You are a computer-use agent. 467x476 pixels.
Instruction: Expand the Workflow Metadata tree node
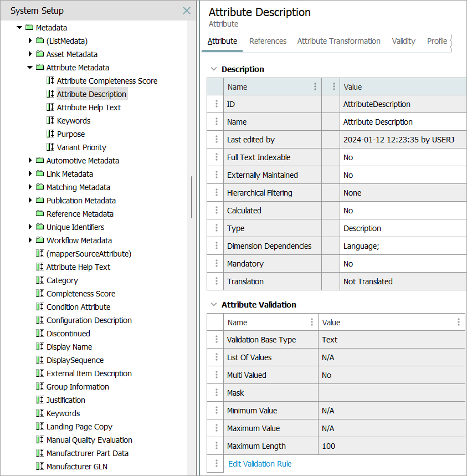30,240
